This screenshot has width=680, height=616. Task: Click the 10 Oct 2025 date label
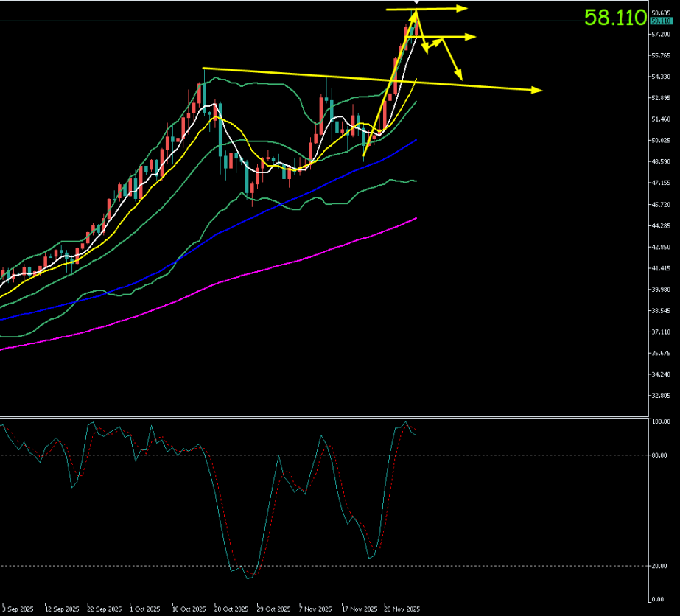click(x=189, y=609)
